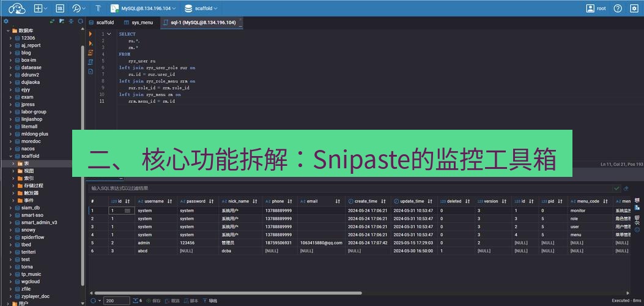Click the sync arrows icon in sidebar header

pyautogui.click(x=52, y=21)
